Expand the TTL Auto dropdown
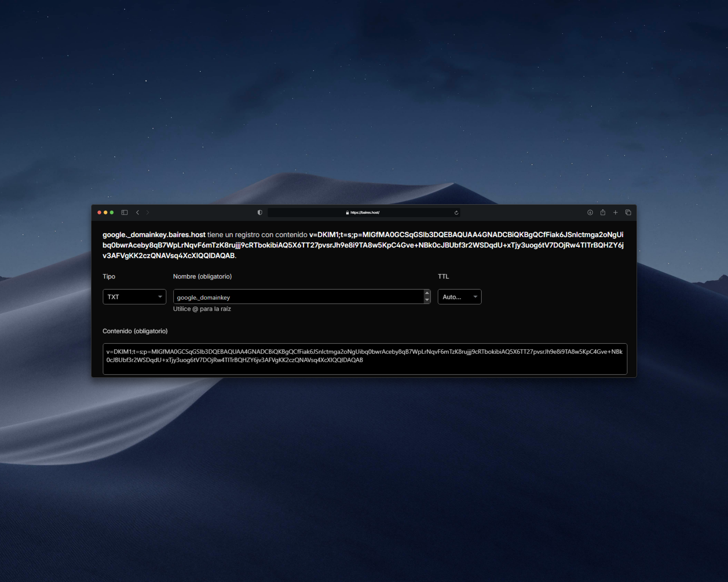Viewport: 728px width, 582px height. [459, 297]
